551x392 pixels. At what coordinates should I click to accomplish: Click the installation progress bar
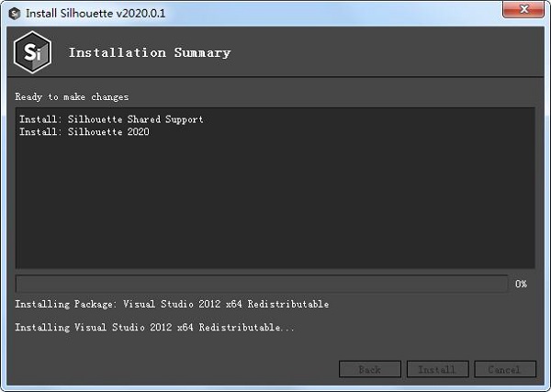click(262, 284)
